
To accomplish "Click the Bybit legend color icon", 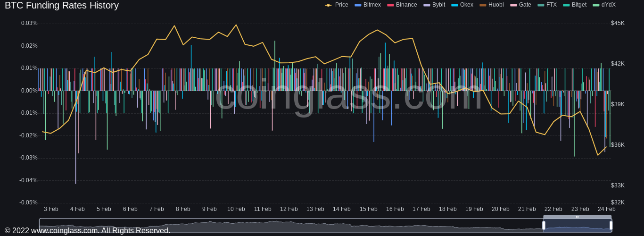I will pyautogui.click(x=427, y=5).
